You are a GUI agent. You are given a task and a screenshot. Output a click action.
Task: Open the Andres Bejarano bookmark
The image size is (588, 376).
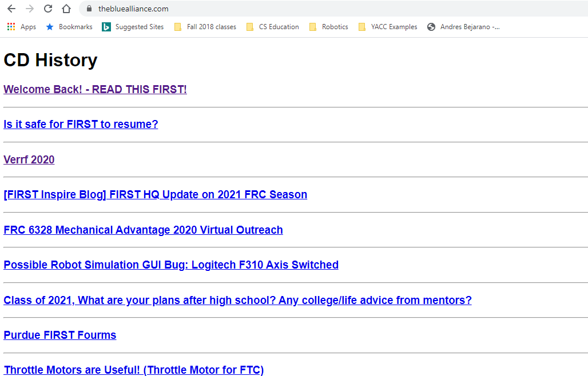[x=463, y=27]
